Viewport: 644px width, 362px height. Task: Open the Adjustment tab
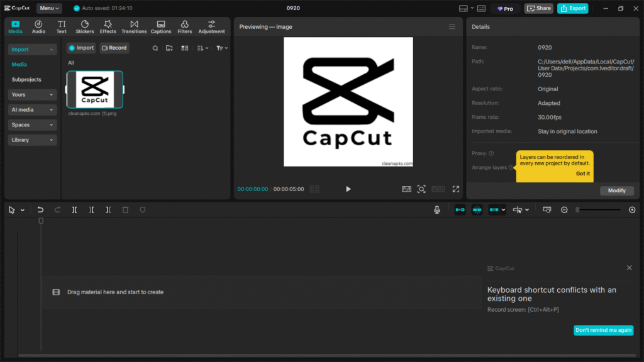[x=211, y=26]
